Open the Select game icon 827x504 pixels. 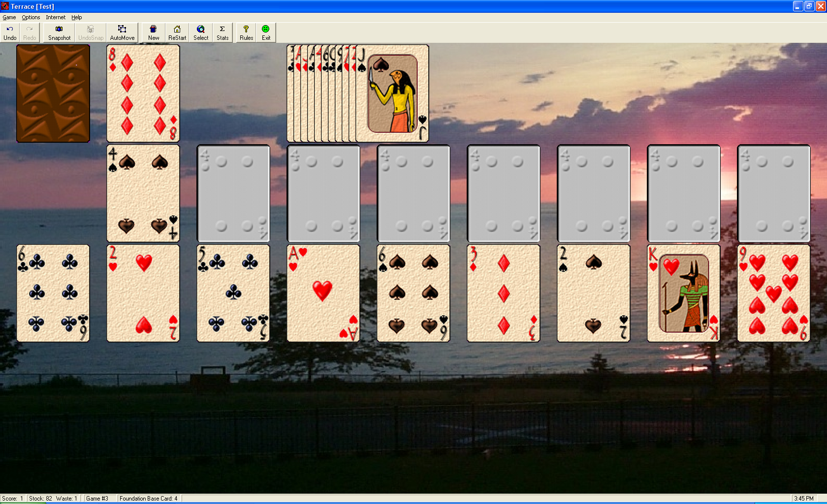[201, 32]
